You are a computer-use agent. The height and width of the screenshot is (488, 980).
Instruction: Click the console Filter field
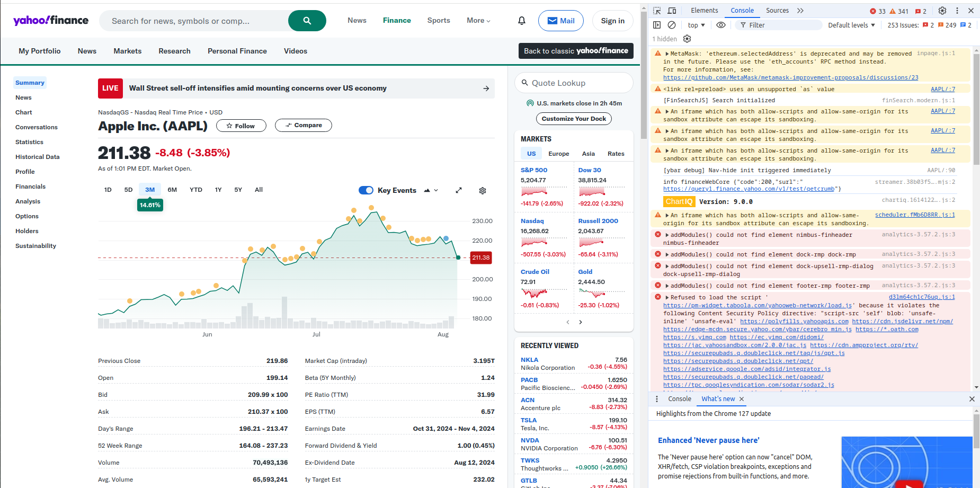(778, 25)
